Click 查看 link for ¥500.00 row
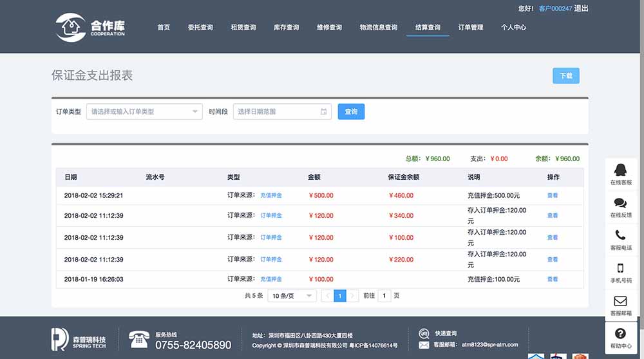 coord(553,195)
